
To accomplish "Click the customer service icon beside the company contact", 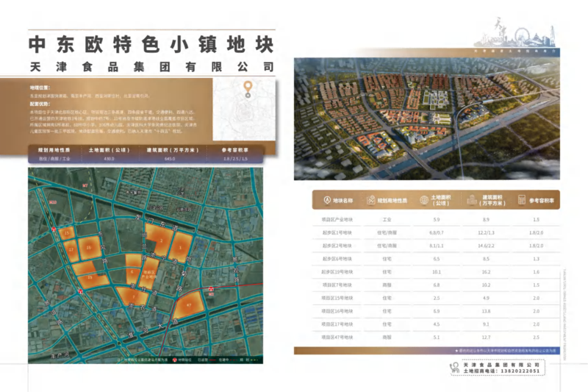I will coord(454,368).
